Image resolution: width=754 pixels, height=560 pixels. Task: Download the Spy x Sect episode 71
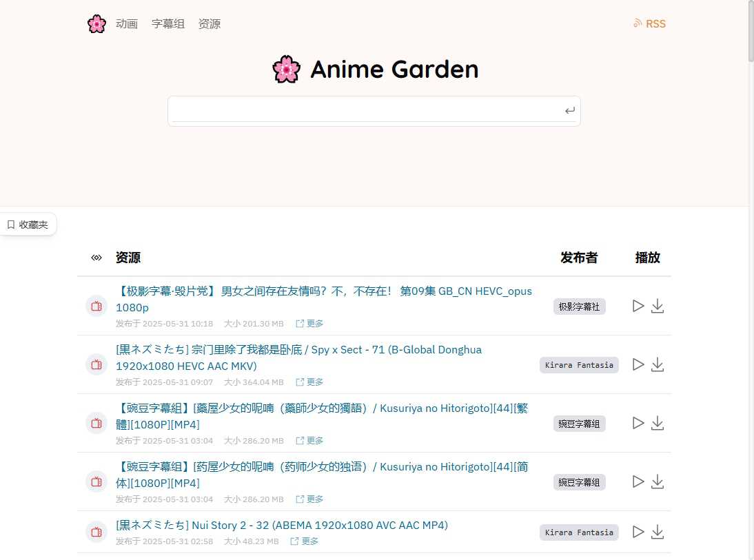point(657,364)
